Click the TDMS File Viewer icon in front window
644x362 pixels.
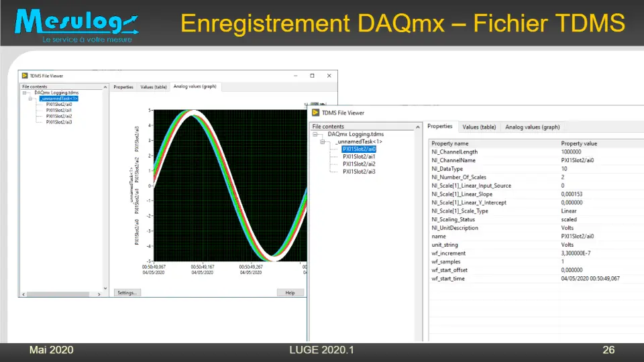point(315,113)
